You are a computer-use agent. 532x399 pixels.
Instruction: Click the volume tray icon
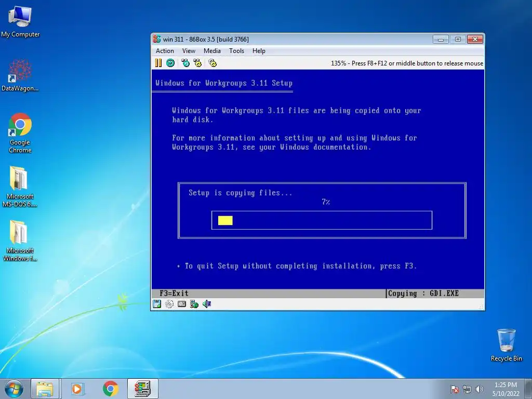click(480, 389)
